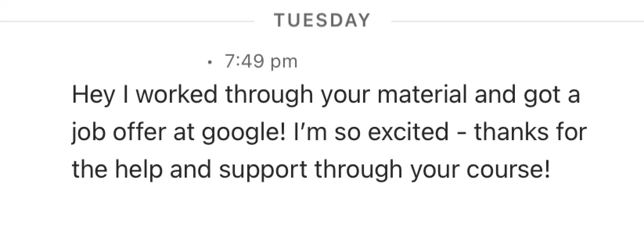Select the TUESDAY date separator label

pos(322,20)
